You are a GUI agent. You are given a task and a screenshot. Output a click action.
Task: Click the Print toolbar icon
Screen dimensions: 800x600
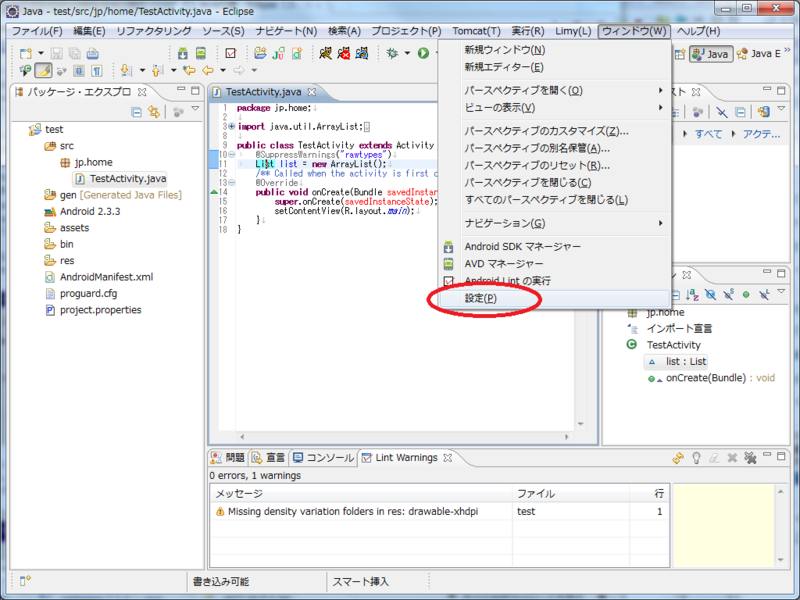tap(92, 53)
